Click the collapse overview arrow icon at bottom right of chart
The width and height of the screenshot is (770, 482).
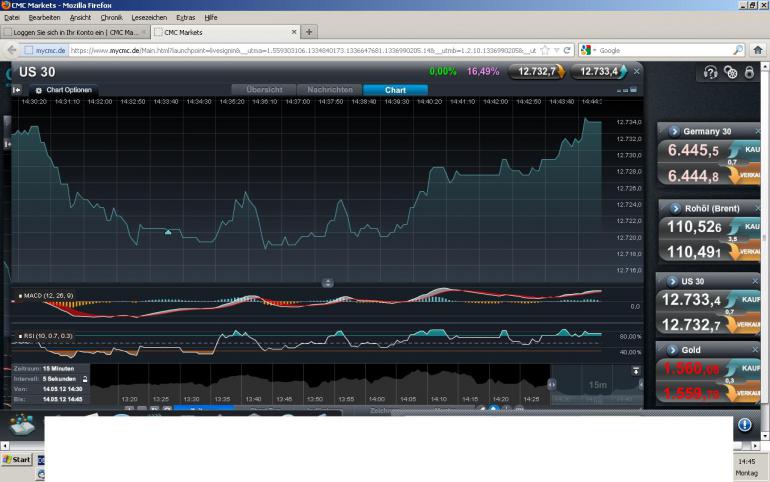(x=635, y=371)
